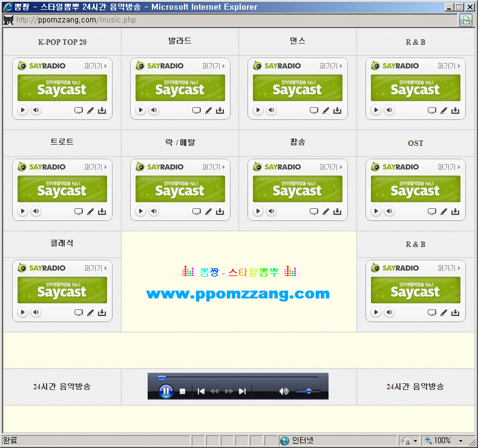Toggle speaker on 팝송 Saycast player
The width and height of the screenshot is (478, 448).
[x=272, y=211]
